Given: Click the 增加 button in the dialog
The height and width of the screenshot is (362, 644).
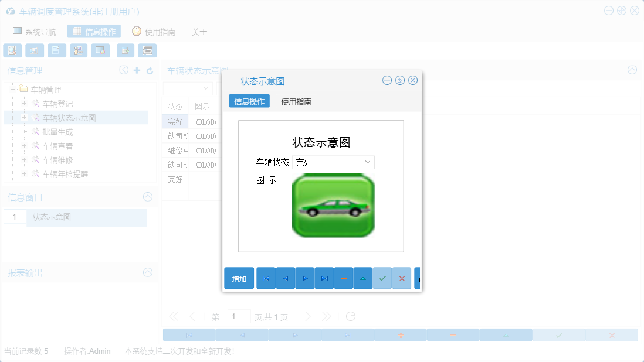Looking at the screenshot, I should coord(239,278).
